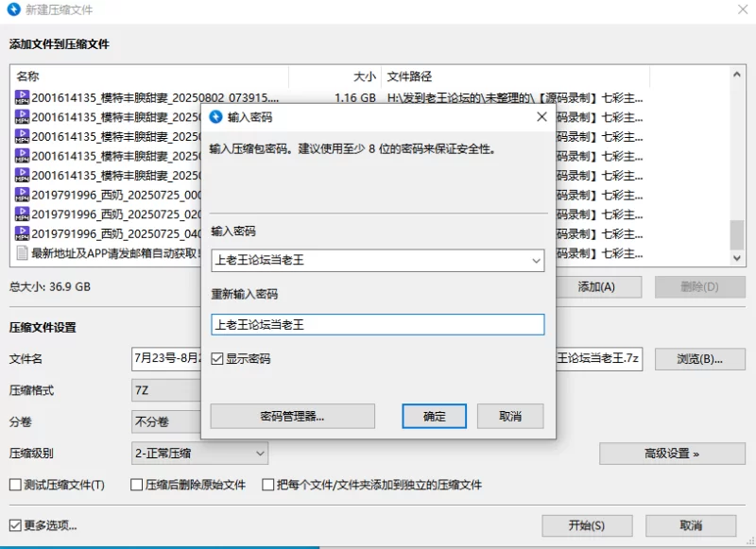Select file 2001614135_模特丰腴甜妻_20250802_073915

click(x=155, y=97)
